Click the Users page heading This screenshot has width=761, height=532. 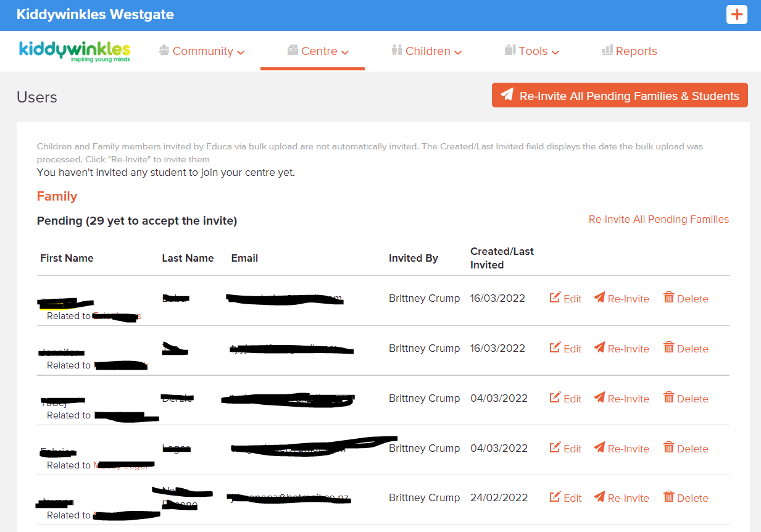[x=37, y=98]
